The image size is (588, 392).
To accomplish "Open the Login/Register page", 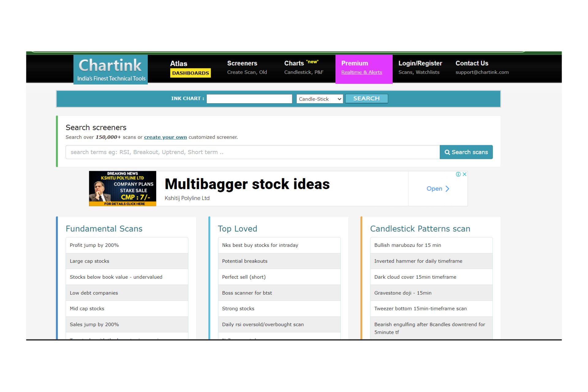I will pos(420,63).
